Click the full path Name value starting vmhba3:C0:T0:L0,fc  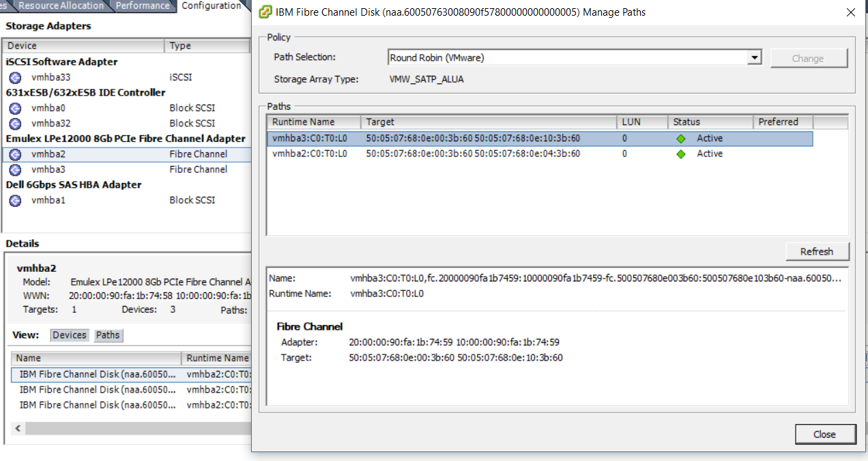click(596, 279)
